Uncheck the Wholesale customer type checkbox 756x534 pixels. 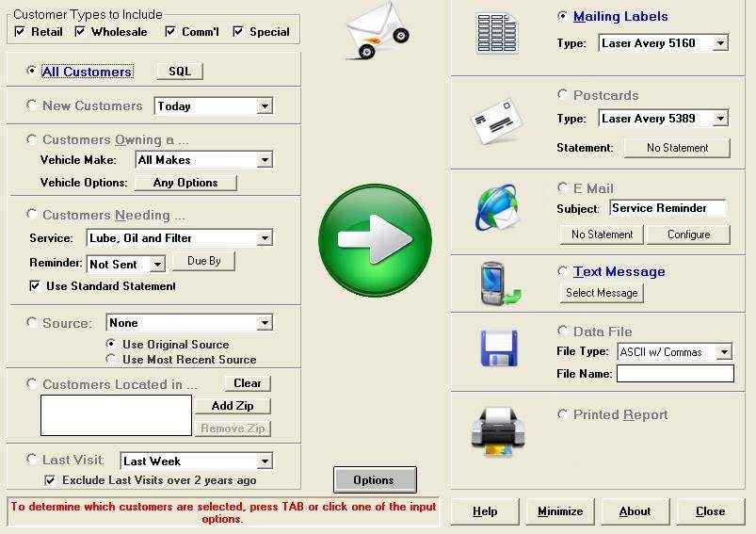coord(80,32)
